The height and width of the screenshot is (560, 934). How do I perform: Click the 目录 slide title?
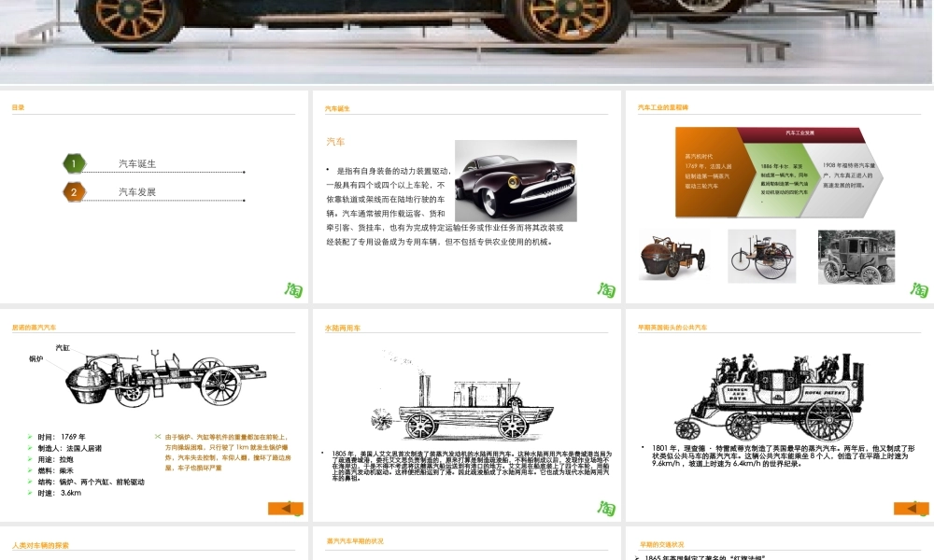click(x=18, y=107)
